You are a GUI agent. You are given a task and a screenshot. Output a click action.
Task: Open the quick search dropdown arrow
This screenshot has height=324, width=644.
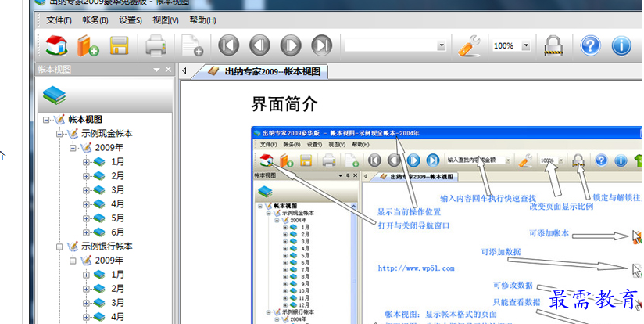442,45
